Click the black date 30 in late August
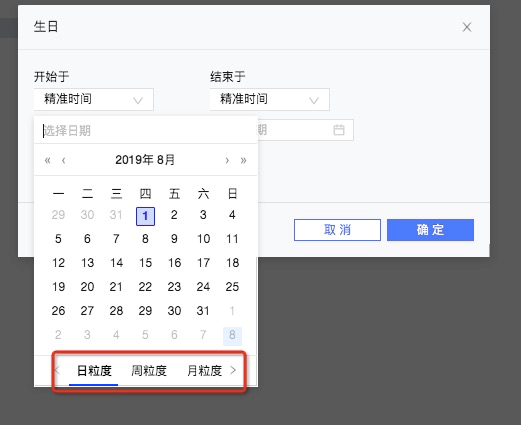Viewport: 521px width, 425px height. coord(174,311)
